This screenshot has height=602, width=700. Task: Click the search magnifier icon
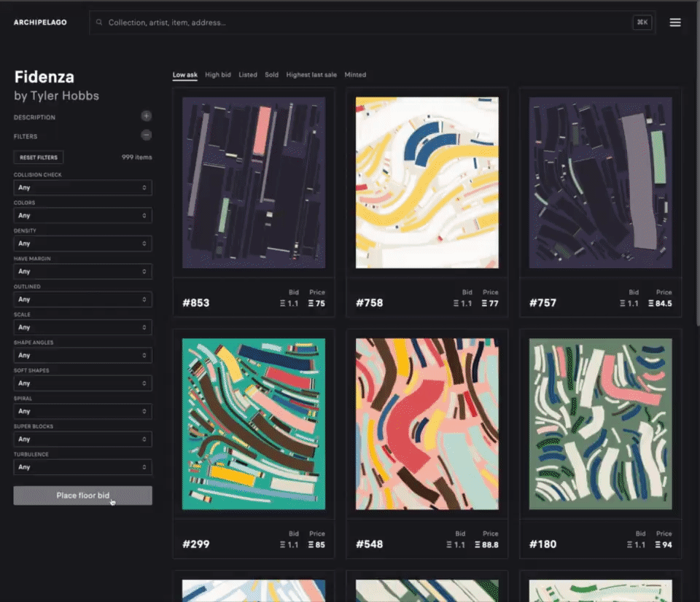pyautogui.click(x=99, y=22)
